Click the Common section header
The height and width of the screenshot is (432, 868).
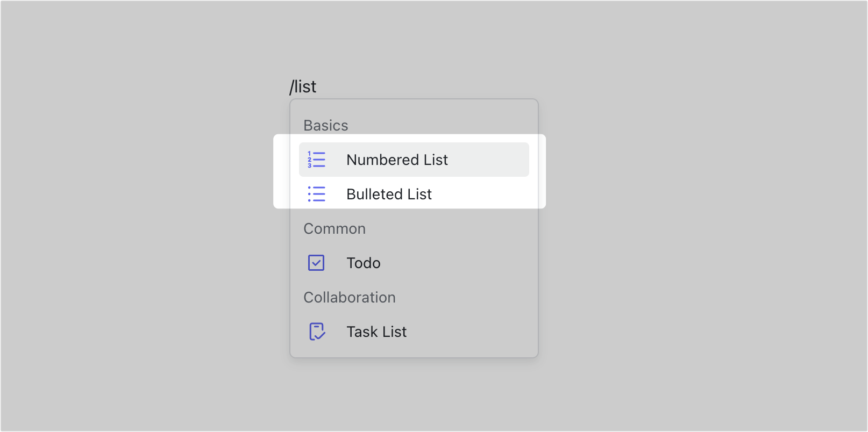[x=335, y=228]
